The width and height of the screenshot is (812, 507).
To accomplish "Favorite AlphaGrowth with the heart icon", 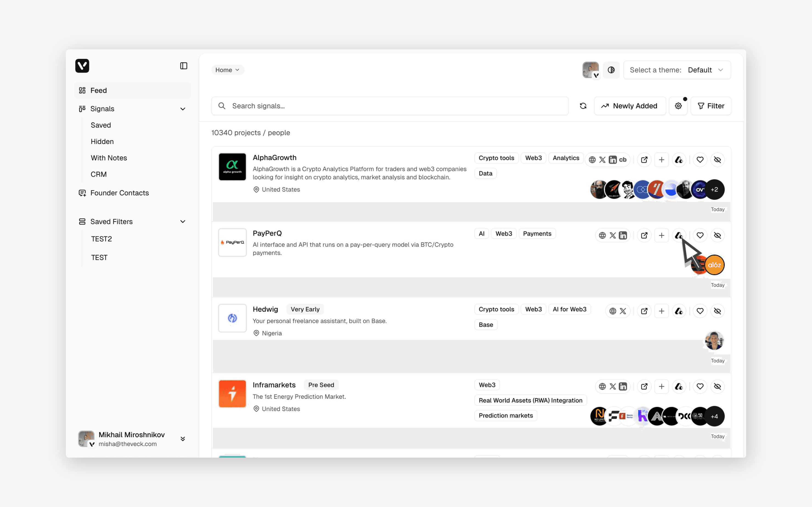I will [x=700, y=160].
